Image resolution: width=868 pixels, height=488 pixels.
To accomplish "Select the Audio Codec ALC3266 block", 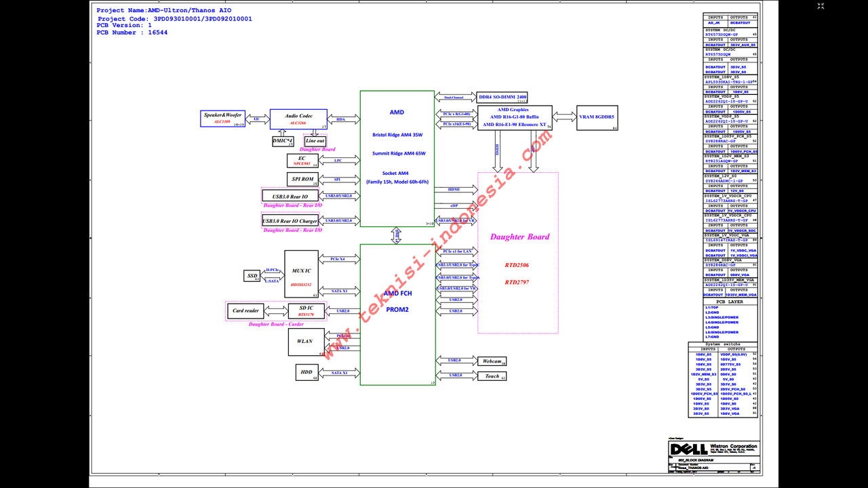I will [299, 119].
